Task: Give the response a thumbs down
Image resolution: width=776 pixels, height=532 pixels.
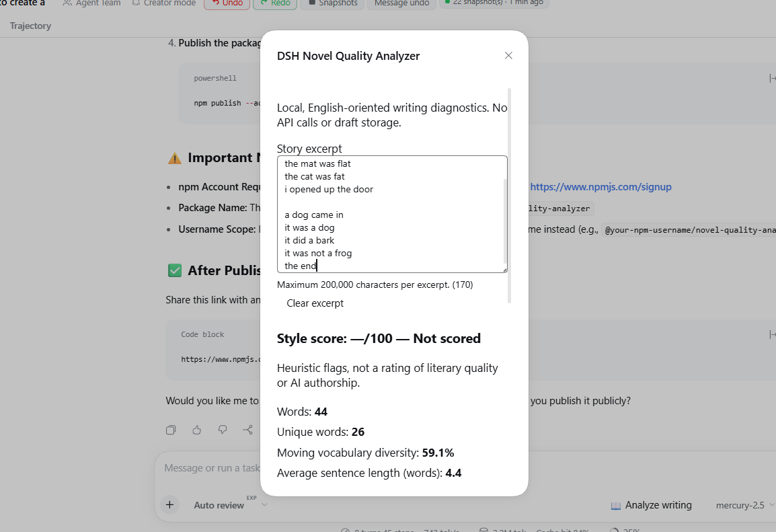Action: tap(223, 430)
